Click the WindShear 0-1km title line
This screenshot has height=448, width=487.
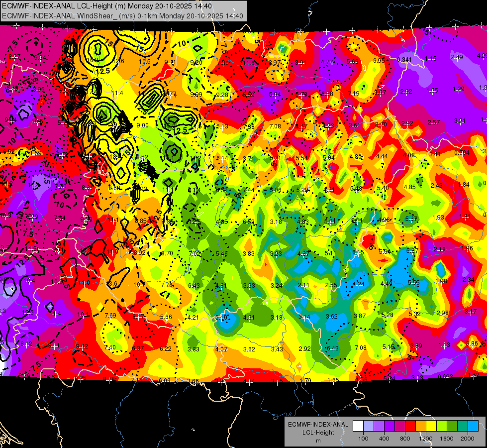[122, 16]
